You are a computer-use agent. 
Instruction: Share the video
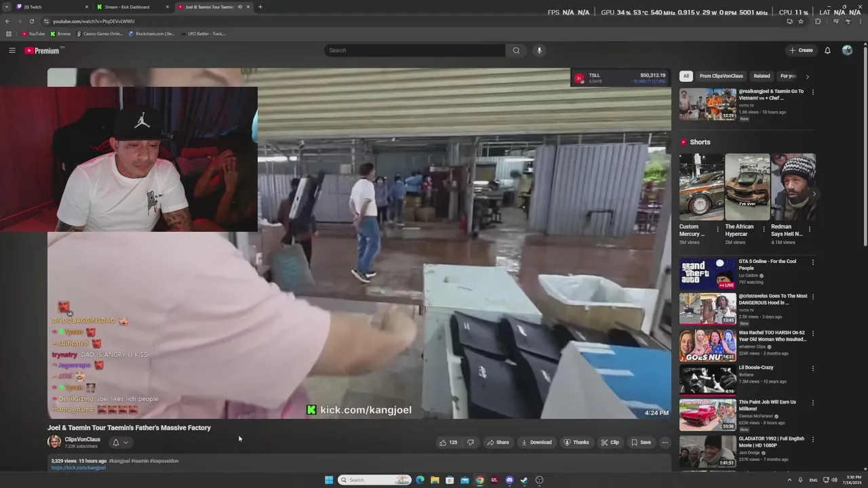pyautogui.click(x=498, y=443)
